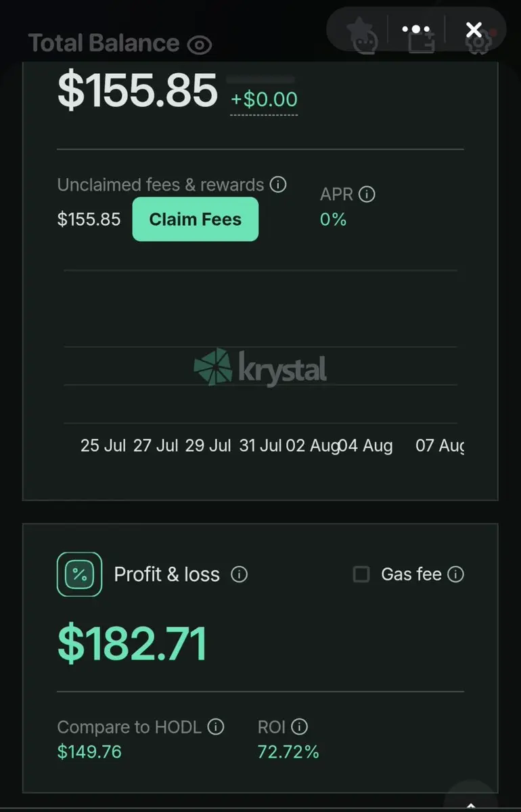Open the APR info icon
Screen dimensions: 521x812
pos(367,194)
